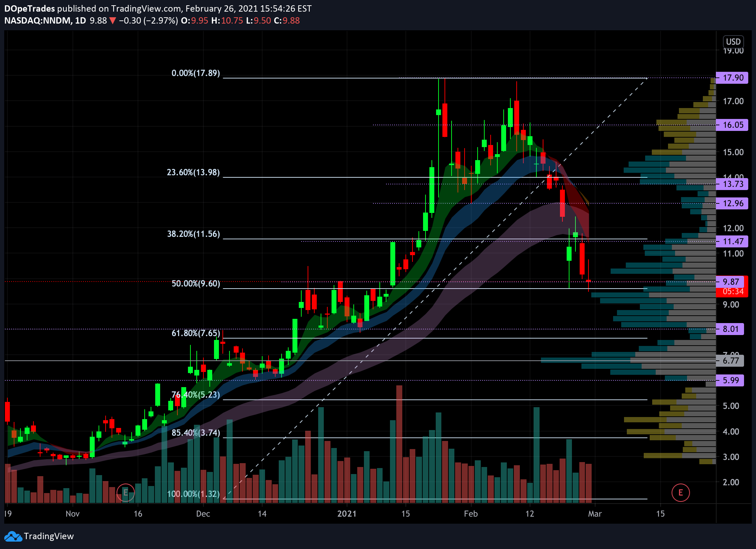Click the 12.96 price level label

pos(732,203)
